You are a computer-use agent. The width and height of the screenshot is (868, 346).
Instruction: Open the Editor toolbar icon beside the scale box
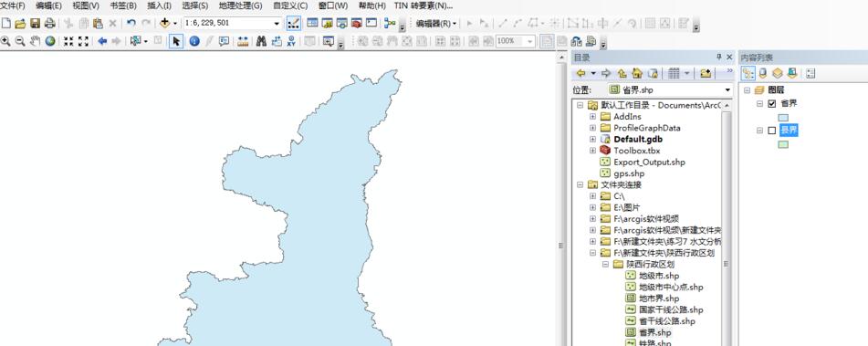tap(294, 23)
